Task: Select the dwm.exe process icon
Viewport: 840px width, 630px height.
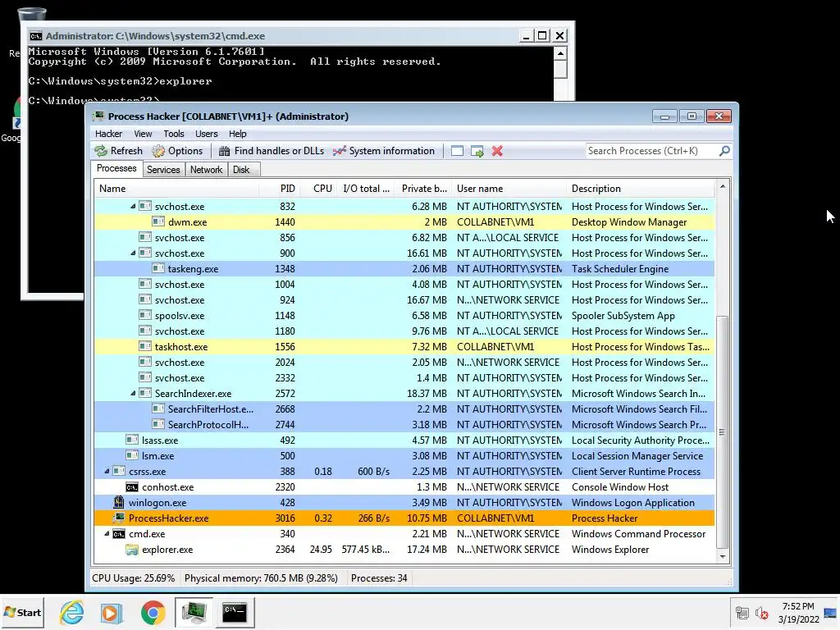Action: (158, 221)
